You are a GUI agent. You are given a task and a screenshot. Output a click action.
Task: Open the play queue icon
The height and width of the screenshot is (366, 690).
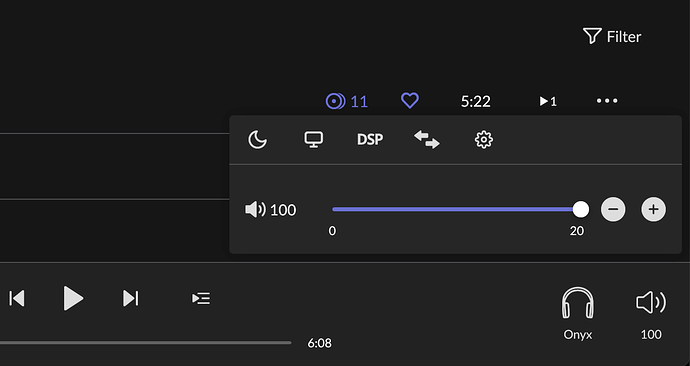[201, 298]
